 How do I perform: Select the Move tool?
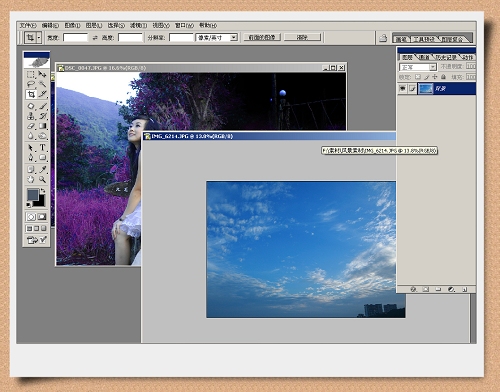click(42, 74)
